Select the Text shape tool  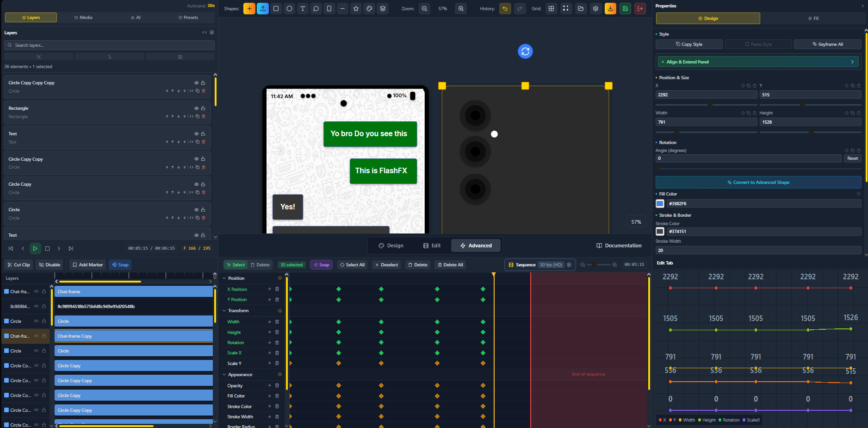click(303, 8)
